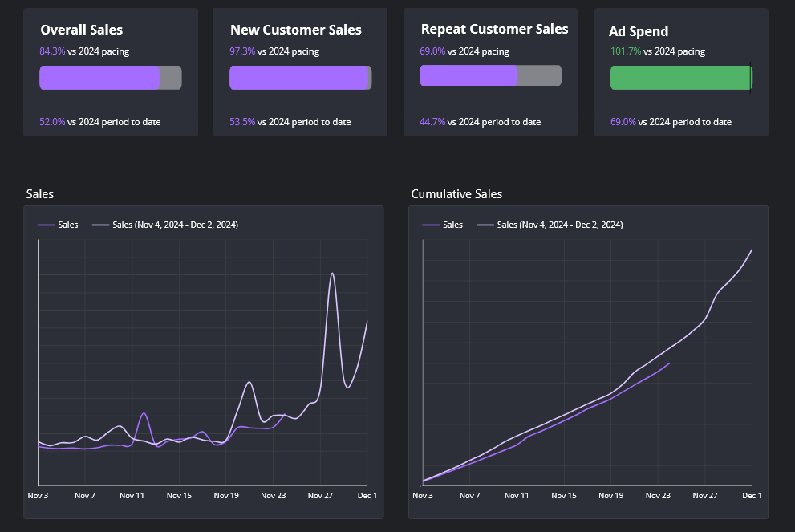Toggle the Sales legend in Sales chart
The image size is (795, 532).
(58, 225)
